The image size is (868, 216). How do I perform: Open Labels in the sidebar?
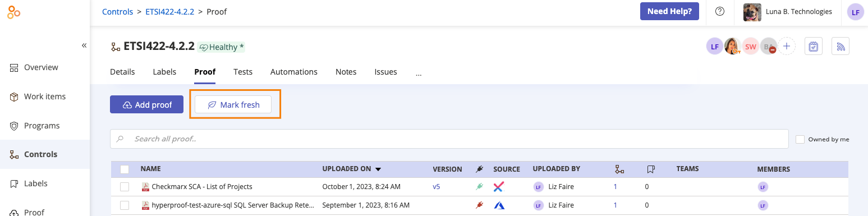pyautogui.click(x=45, y=183)
